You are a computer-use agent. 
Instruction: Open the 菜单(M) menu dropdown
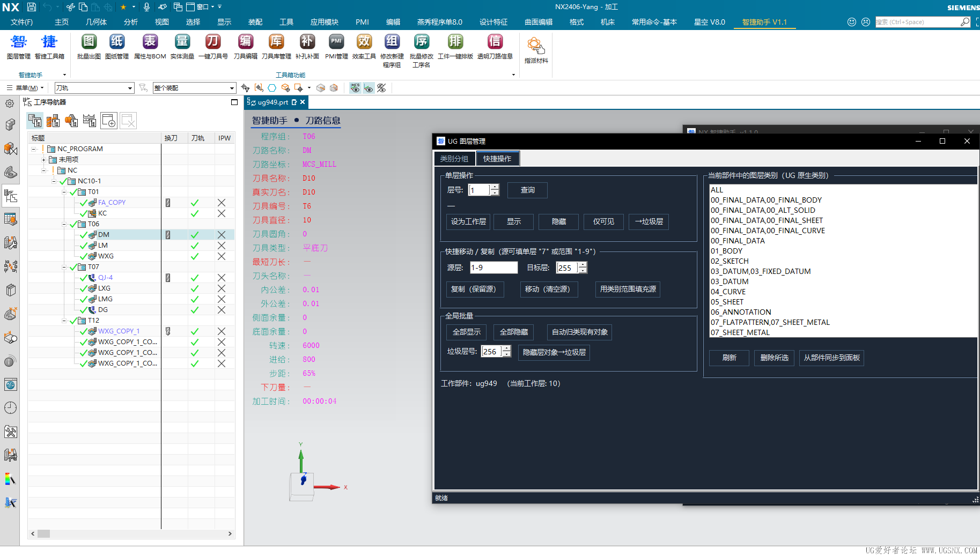25,88
